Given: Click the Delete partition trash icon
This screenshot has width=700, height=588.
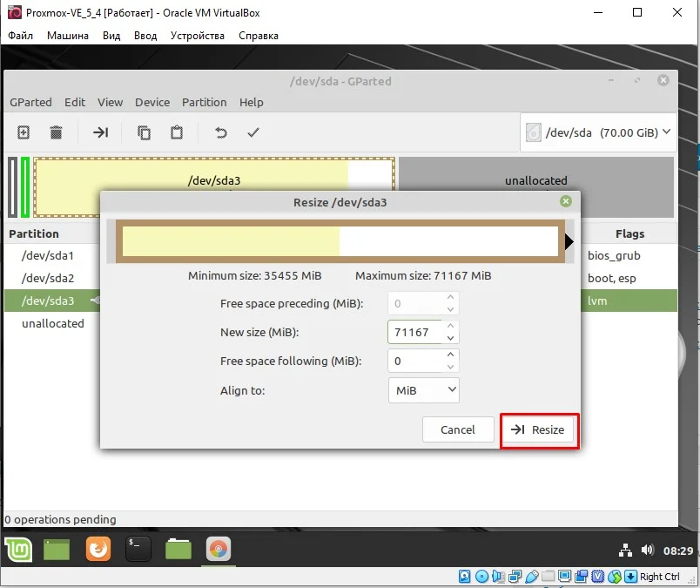Looking at the screenshot, I should point(56,132).
